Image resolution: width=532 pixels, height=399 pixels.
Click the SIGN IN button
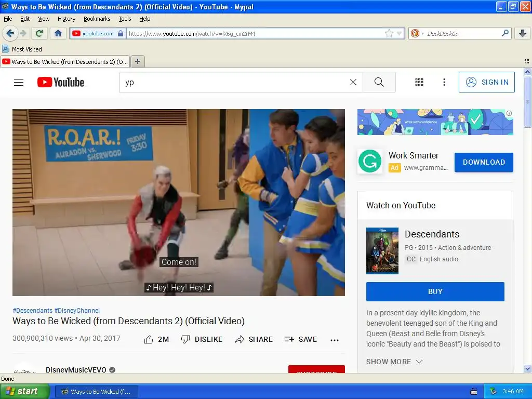point(486,82)
